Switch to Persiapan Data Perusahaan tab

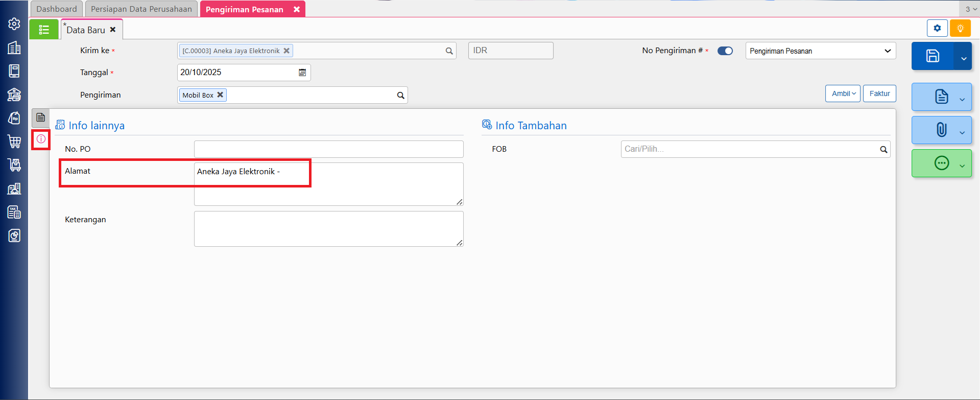(x=141, y=9)
